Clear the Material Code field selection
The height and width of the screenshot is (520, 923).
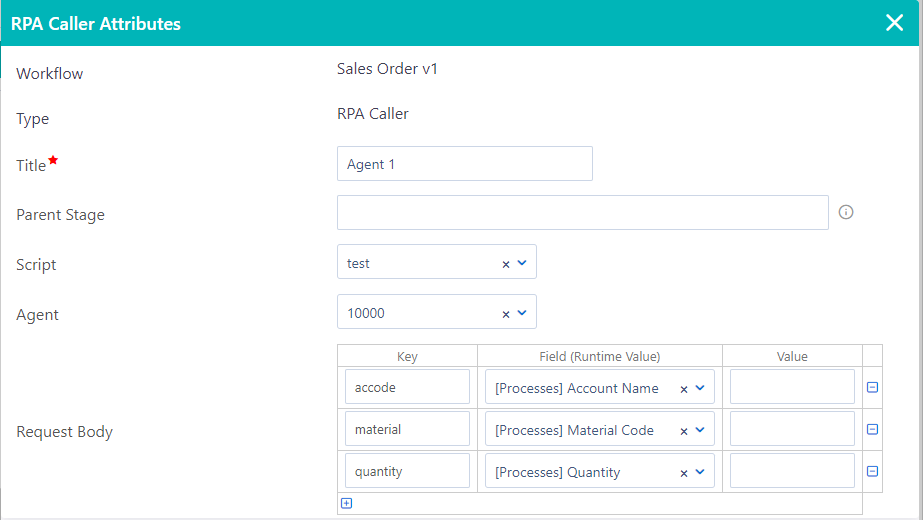(x=683, y=432)
